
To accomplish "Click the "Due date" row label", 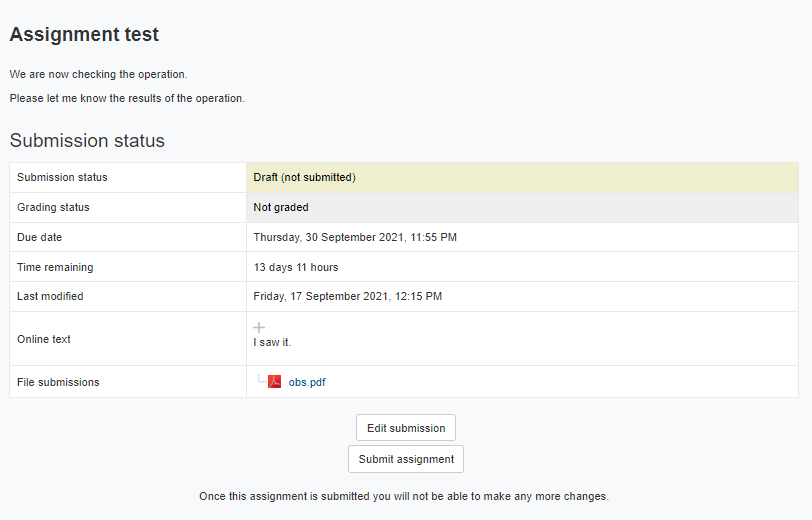I will (x=39, y=237).
